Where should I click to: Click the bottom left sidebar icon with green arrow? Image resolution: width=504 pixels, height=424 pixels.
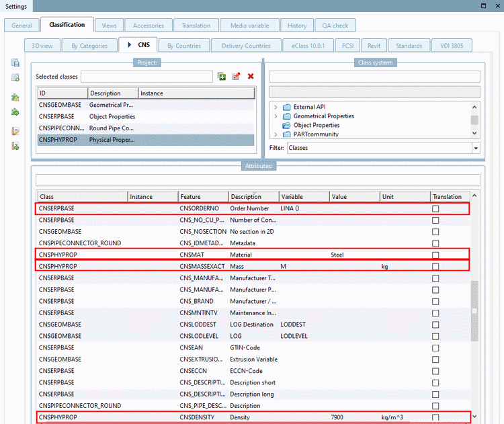15,146
